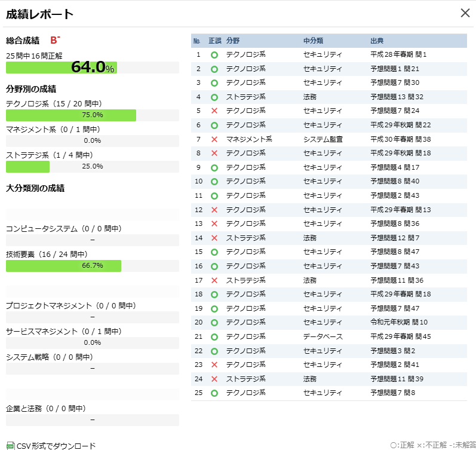Click the red X icon in row 14
The height and width of the screenshot is (450, 476).
click(x=214, y=238)
